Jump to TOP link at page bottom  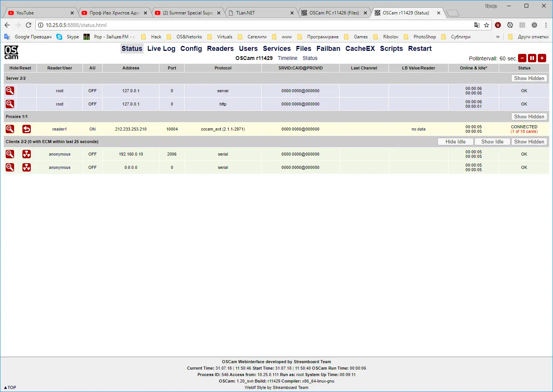click(10, 387)
